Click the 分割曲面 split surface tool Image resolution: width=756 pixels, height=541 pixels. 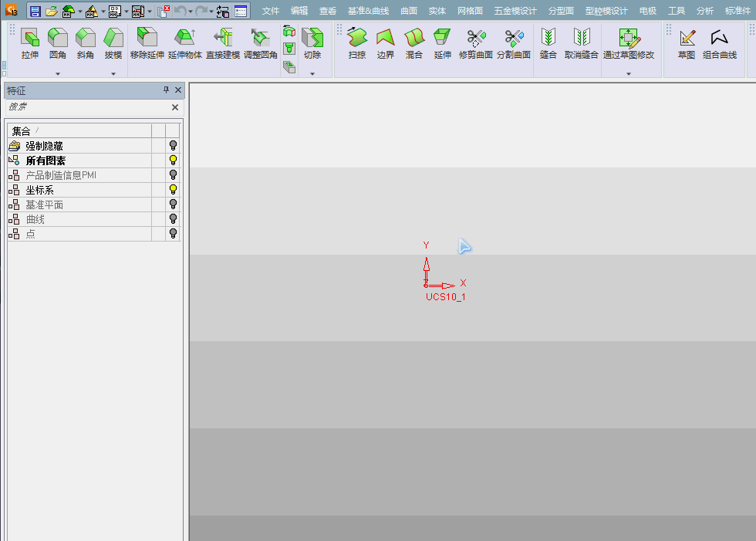[514, 44]
